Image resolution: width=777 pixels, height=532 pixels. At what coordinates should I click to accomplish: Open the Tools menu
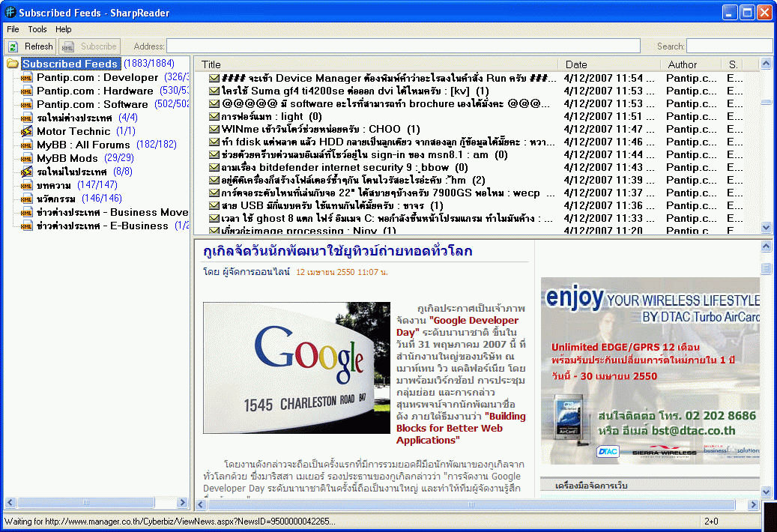pyautogui.click(x=37, y=29)
